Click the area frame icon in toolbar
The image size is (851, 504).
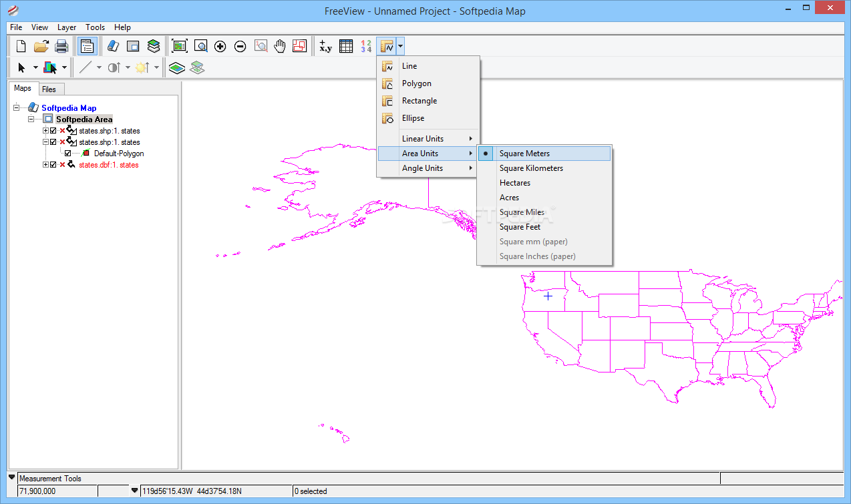(133, 46)
